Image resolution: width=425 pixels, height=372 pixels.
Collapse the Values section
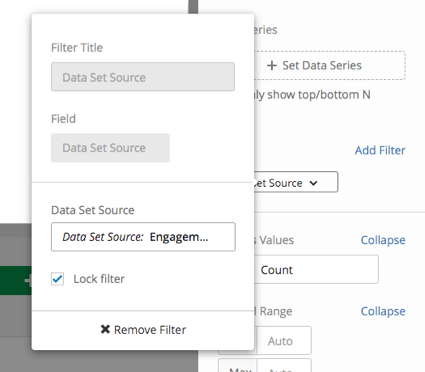point(383,240)
